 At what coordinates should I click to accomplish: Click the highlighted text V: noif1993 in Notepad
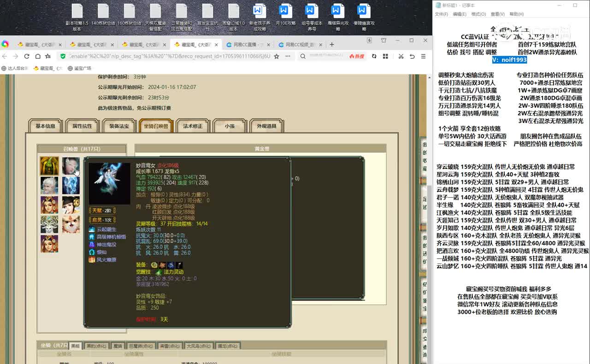point(509,60)
